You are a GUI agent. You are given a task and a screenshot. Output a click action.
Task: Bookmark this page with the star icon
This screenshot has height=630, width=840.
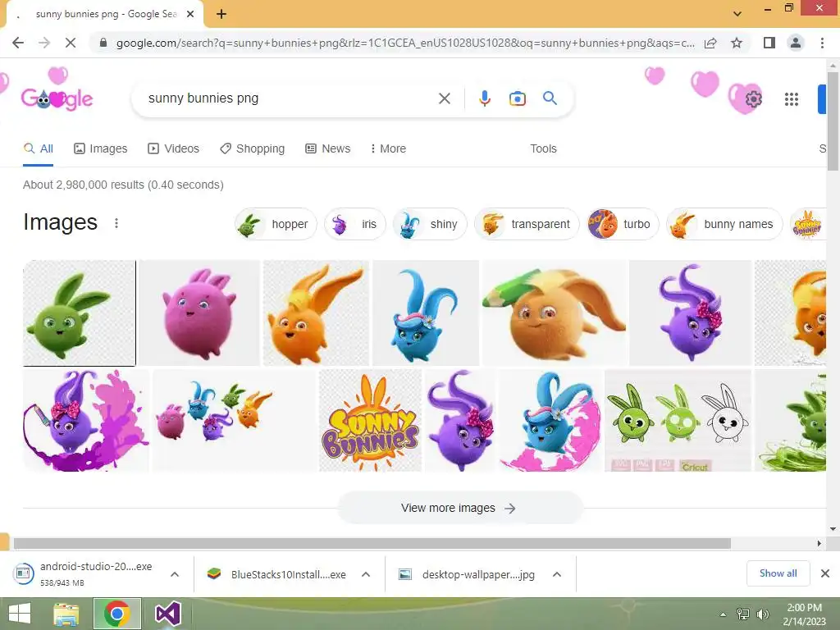[737, 43]
